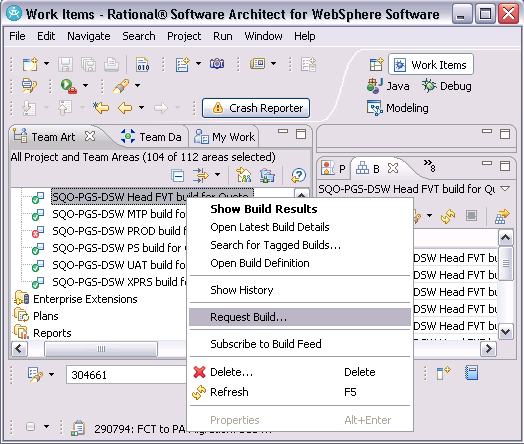The width and height of the screenshot is (524, 444).
Task: Choose Request Build from context menu
Action: coord(300,317)
